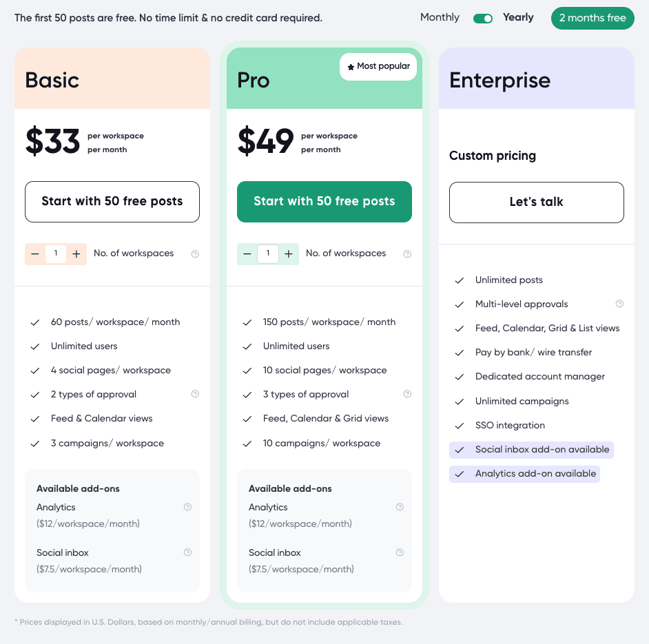Increase Basic workspace count with plus button
Screen dimensions: 649x644
pyautogui.click(x=76, y=253)
